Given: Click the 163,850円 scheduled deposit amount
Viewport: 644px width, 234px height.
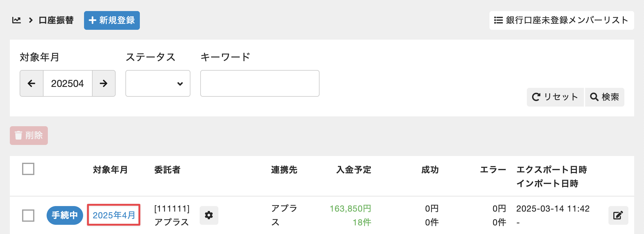Looking at the screenshot, I should coord(350,209).
